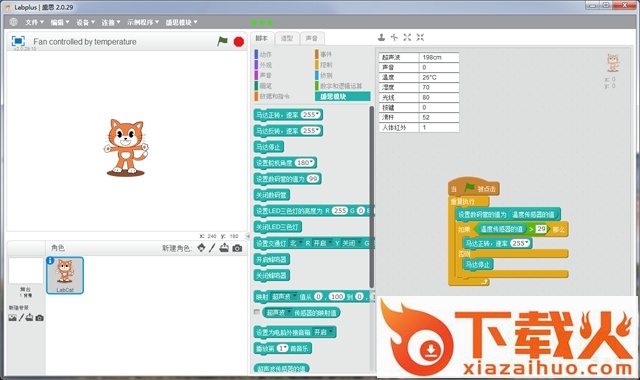Click the 关闭数码管 block in palette
Image resolution: width=640 pixels, height=380 pixels.
click(x=272, y=195)
